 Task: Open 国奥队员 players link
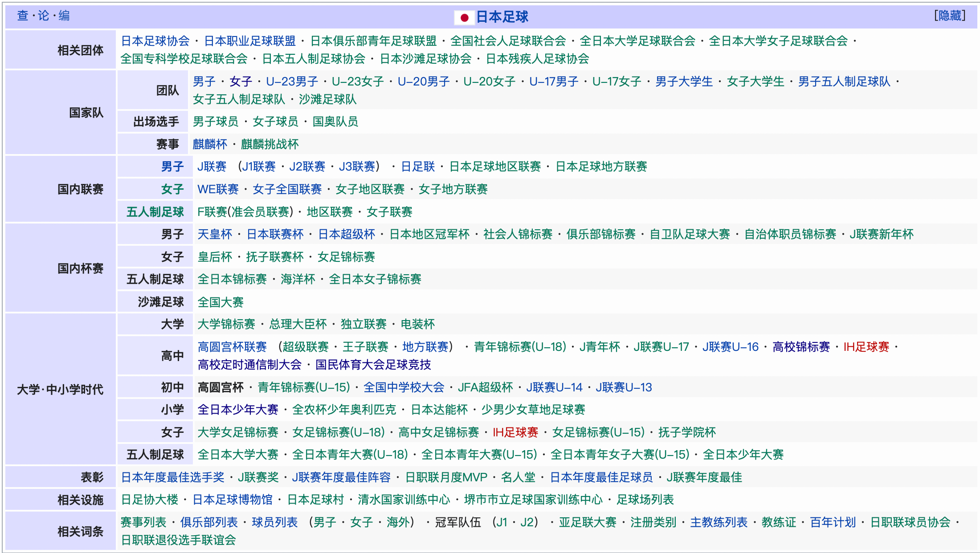click(335, 122)
